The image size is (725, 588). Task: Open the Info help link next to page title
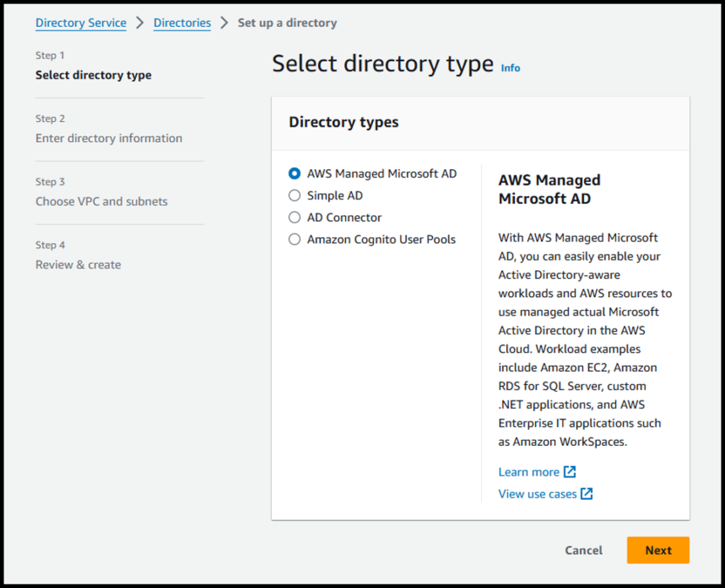click(x=510, y=68)
